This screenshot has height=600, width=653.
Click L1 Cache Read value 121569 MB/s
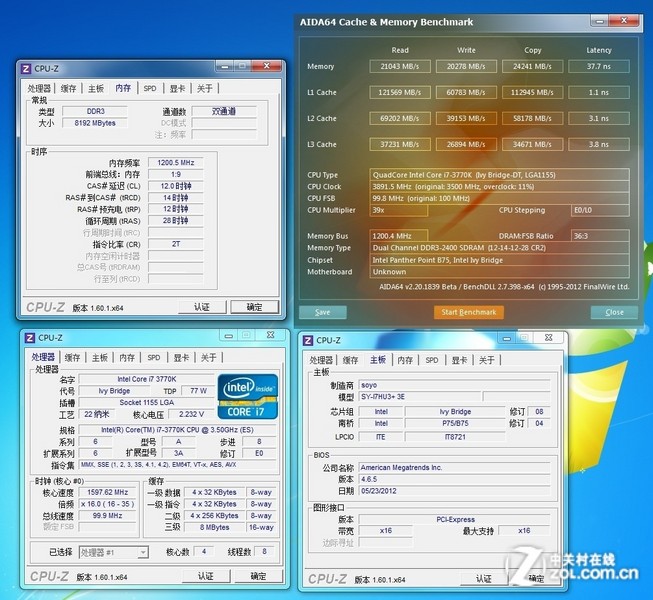point(400,92)
